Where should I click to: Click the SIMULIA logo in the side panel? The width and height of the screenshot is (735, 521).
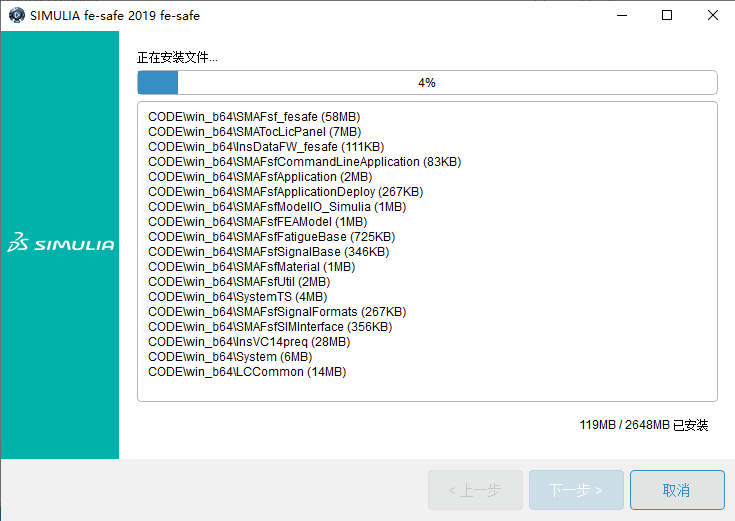pyautogui.click(x=60, y=242)
